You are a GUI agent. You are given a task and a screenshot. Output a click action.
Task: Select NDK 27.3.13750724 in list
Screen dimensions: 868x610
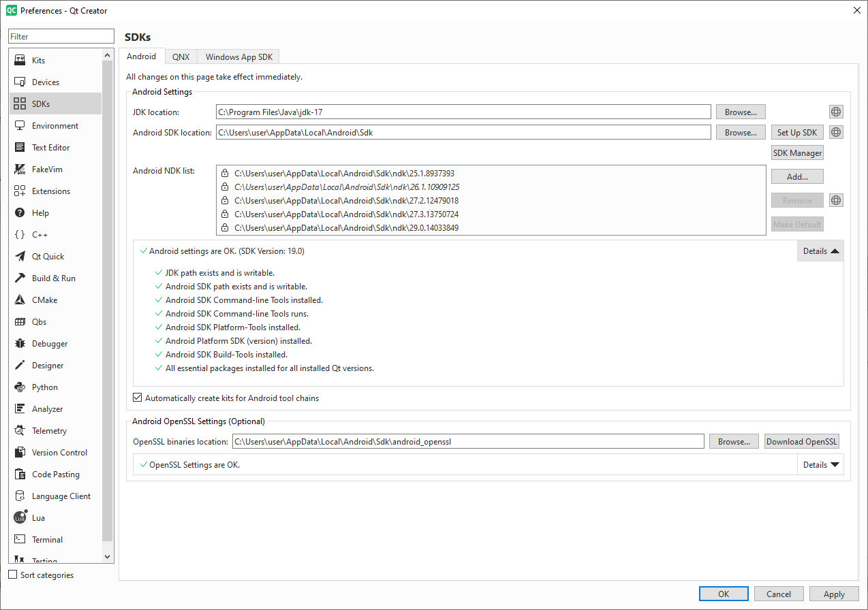[491, 214]
